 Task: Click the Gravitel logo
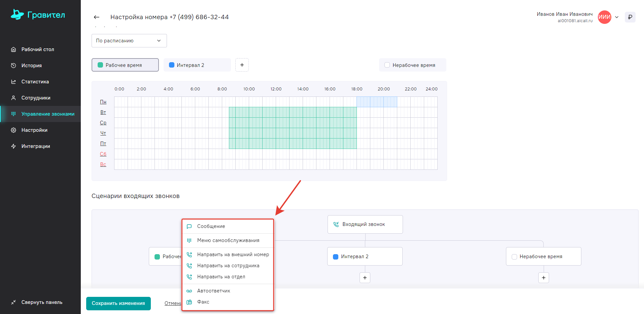click(38, 15)
